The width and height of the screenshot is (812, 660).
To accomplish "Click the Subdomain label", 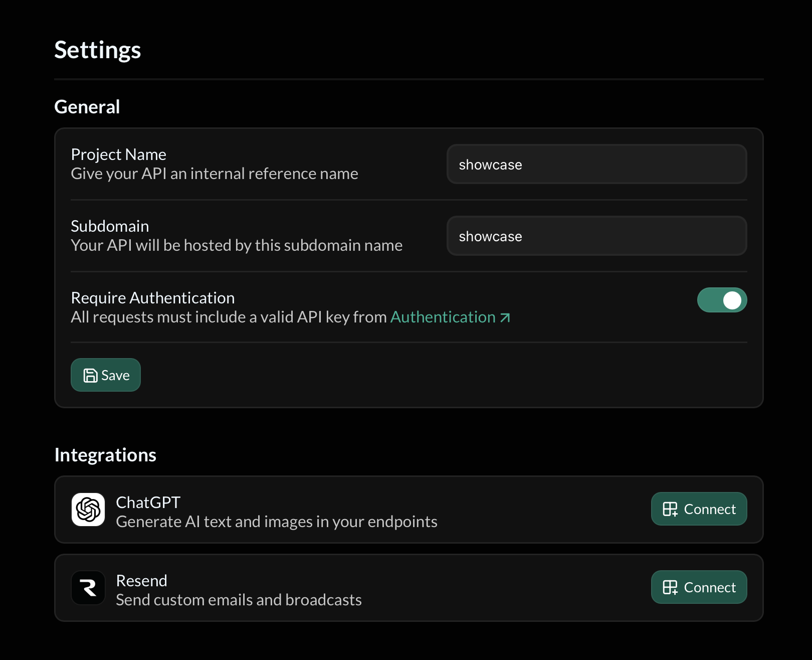I will click(110, 226).
